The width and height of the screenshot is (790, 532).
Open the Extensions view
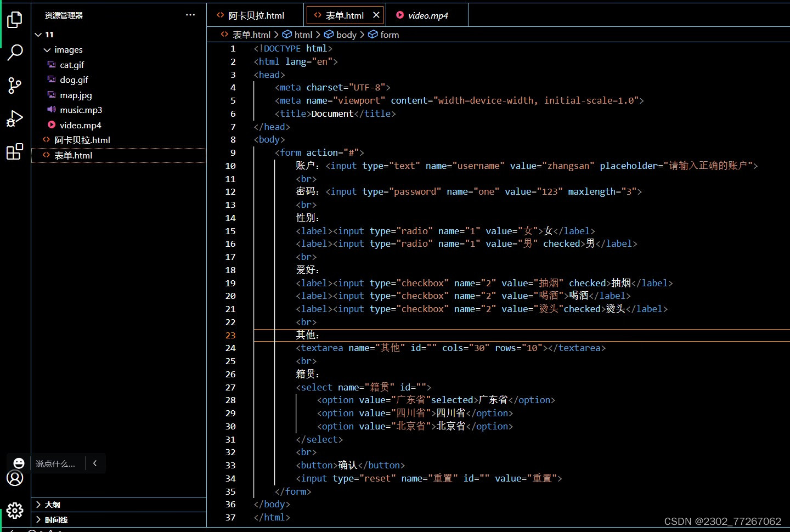(15, 151)
